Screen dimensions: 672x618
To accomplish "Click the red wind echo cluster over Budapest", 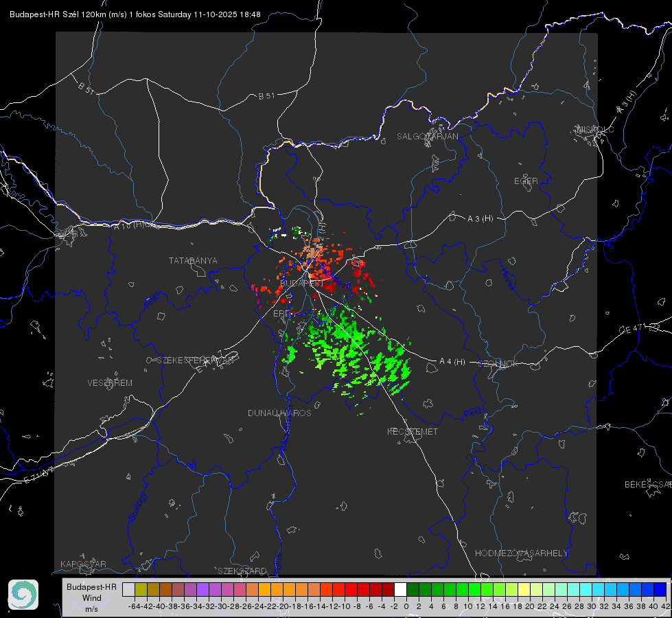I will pyautogui.click(x=317, y=268).
